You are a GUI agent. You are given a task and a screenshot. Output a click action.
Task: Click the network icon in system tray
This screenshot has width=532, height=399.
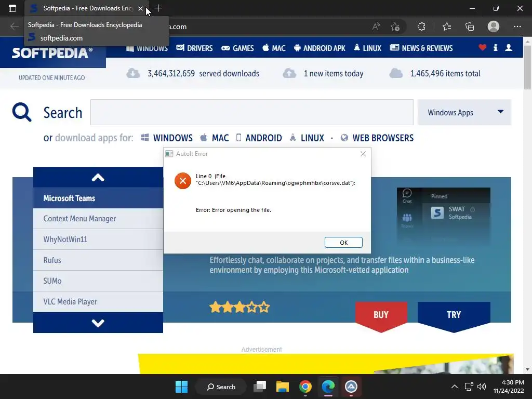click(x=469, y=387)
